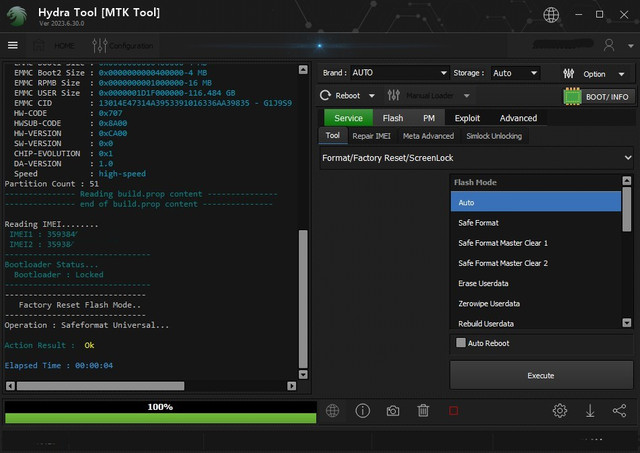Click Flash Mode list scroll-up arrow

(627, 180)
